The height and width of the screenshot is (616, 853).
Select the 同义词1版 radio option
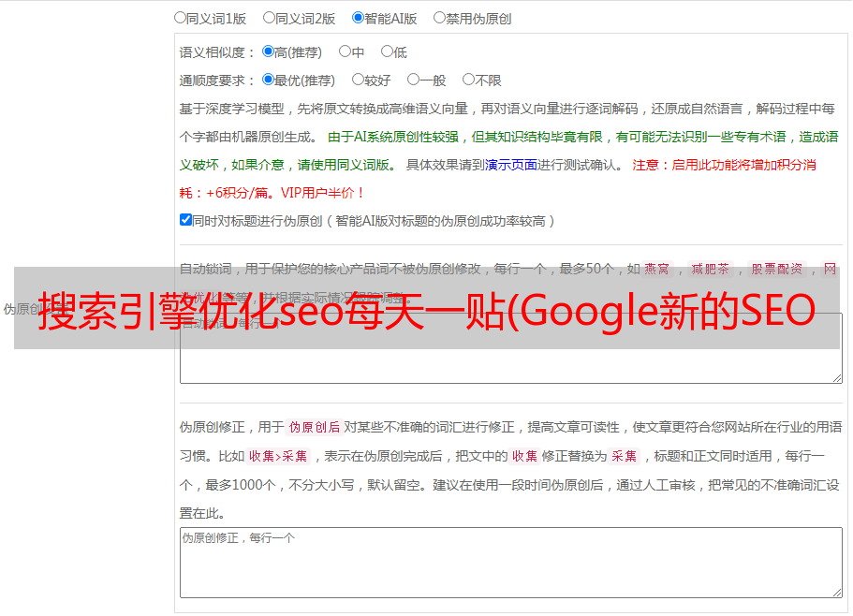pos(180,18)
